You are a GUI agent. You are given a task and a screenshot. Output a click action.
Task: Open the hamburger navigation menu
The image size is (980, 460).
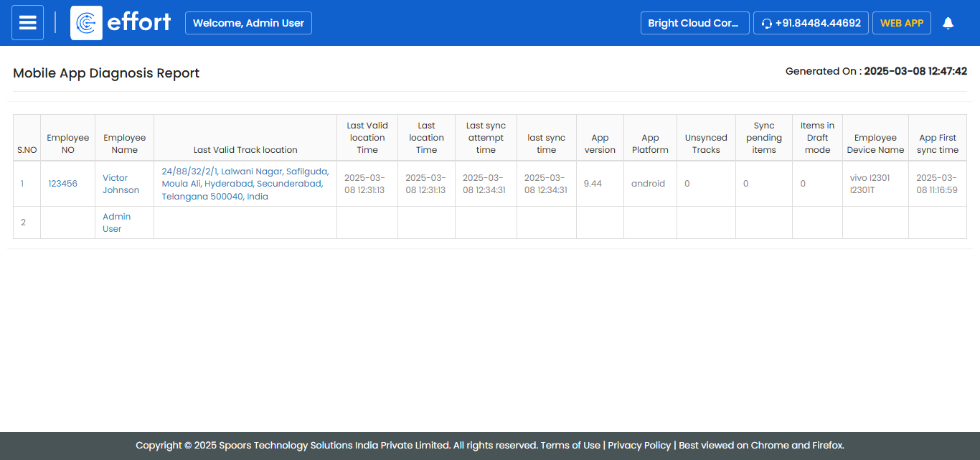(27, 23)
